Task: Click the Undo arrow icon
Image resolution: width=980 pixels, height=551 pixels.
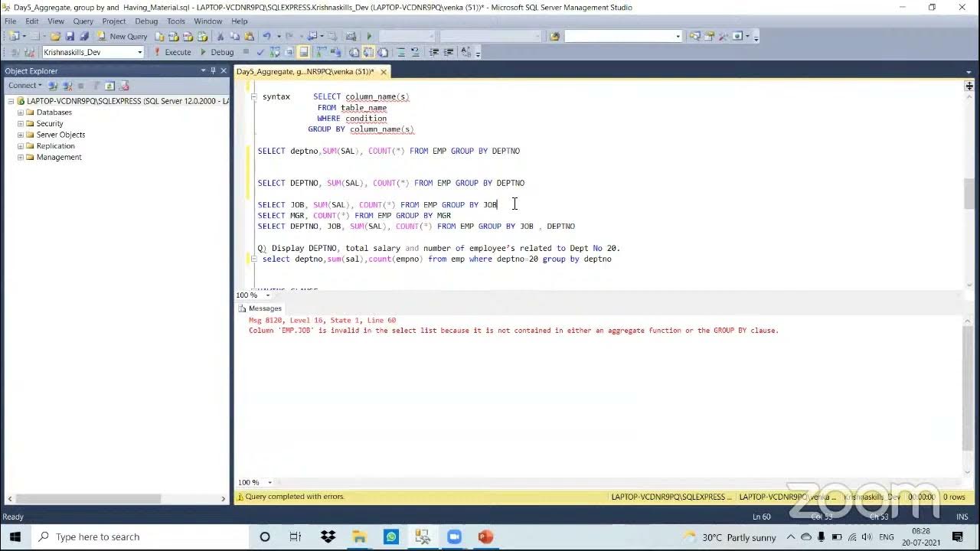Action: [x=266, y=36]
